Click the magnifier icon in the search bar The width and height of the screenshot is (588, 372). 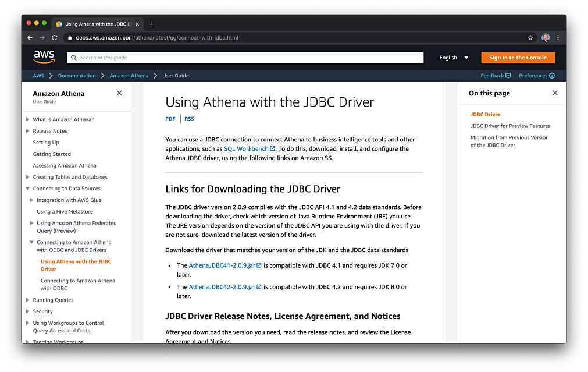tap(73, 57)
